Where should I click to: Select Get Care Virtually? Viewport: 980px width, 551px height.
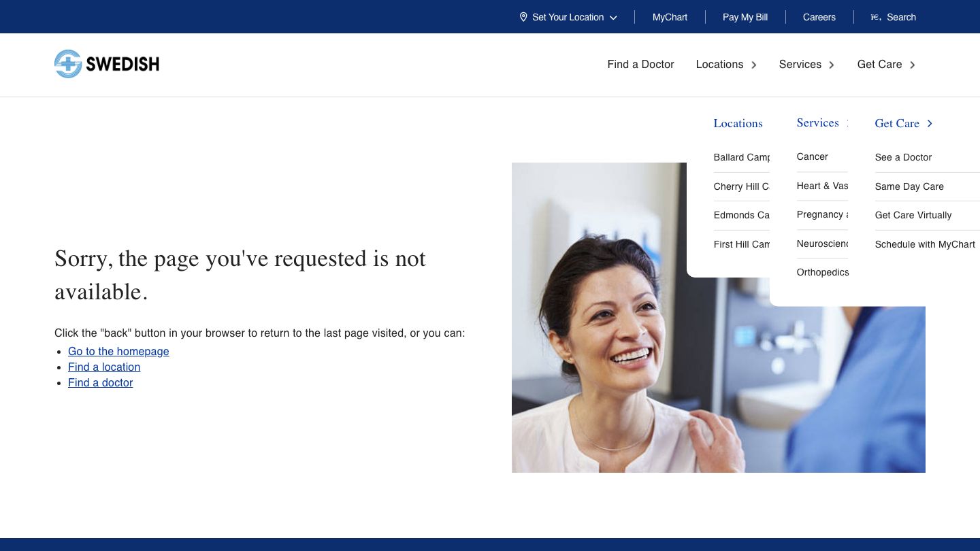point(913,215)
